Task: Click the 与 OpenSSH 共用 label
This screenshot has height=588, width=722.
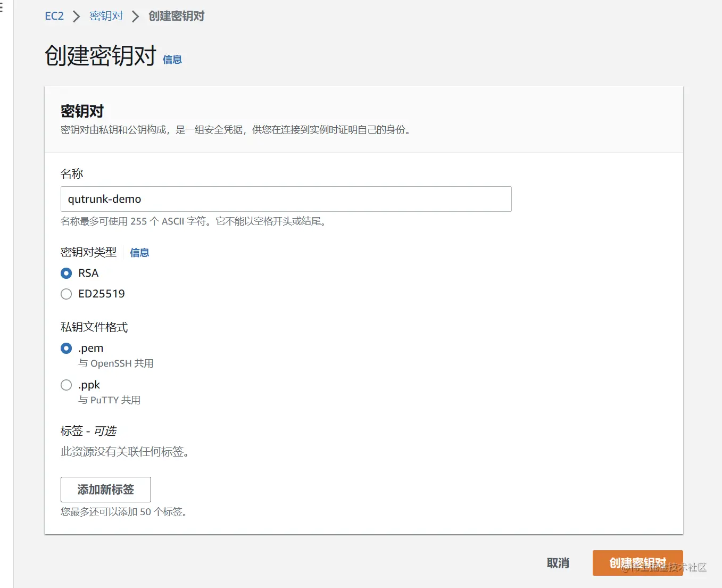Action: (x=115, y=363)
